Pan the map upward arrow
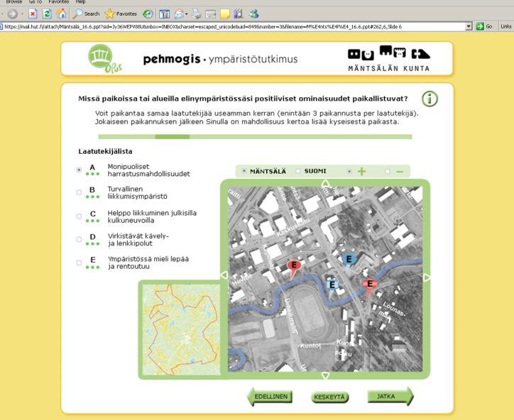514x420 pixels. click(325, 183)
